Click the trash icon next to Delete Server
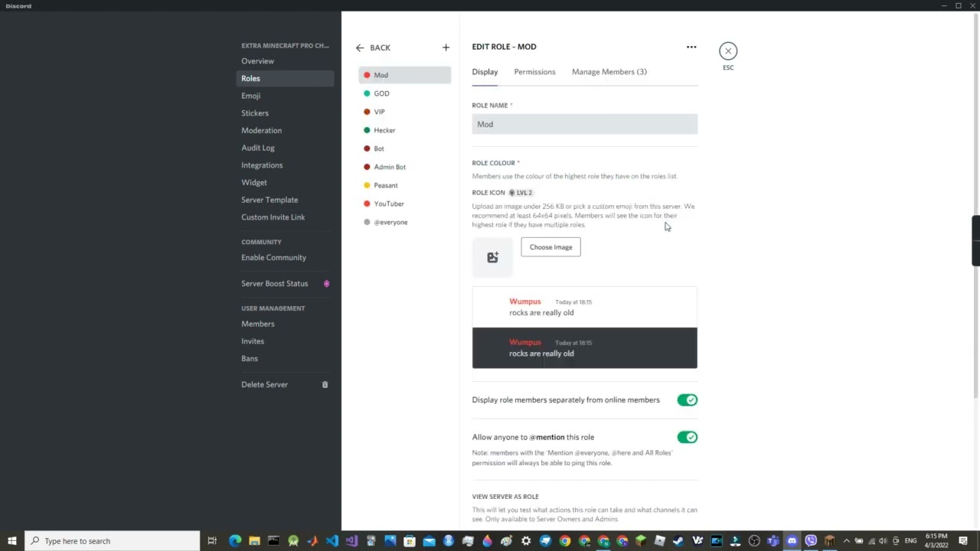 coord(325,384)
